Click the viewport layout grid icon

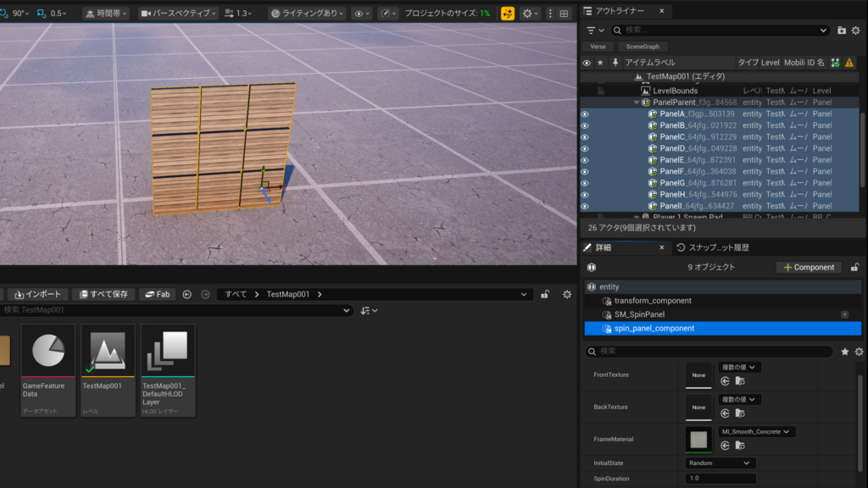[x=564, y=14]
